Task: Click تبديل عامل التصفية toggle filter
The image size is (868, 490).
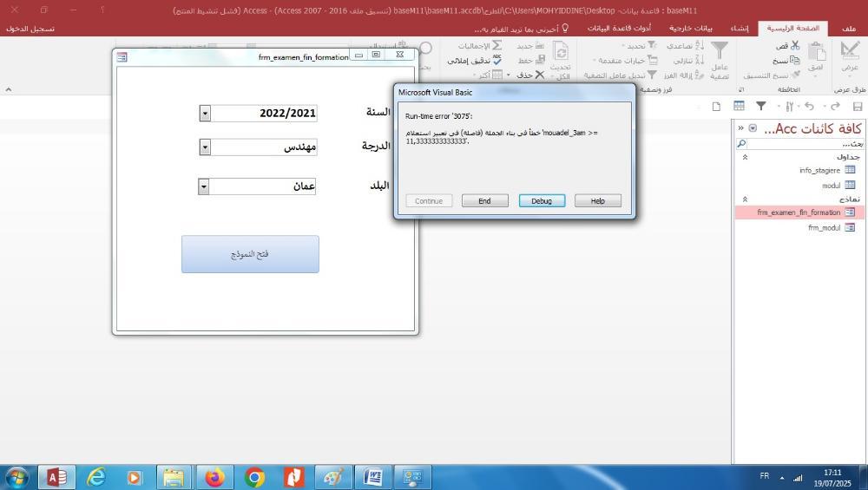Action: tap(621, 75)
